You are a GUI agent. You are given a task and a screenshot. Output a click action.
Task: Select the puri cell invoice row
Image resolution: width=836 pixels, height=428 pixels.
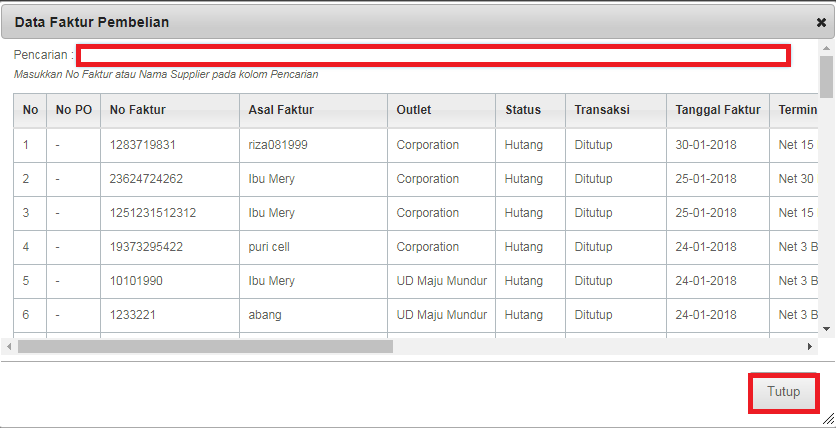416,247
